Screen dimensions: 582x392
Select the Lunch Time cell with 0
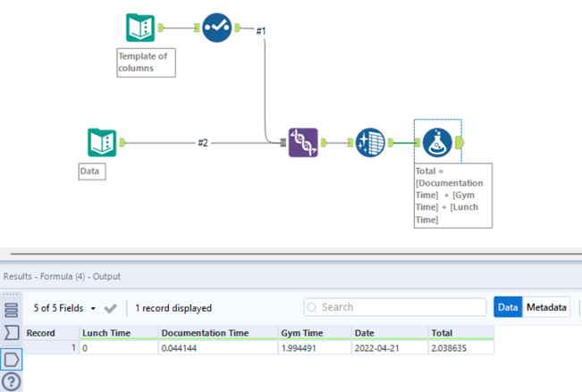(x=119, y=348)
